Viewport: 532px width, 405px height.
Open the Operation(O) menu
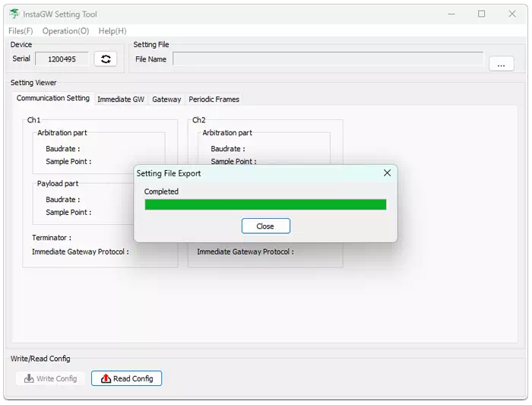click(65, 31)
